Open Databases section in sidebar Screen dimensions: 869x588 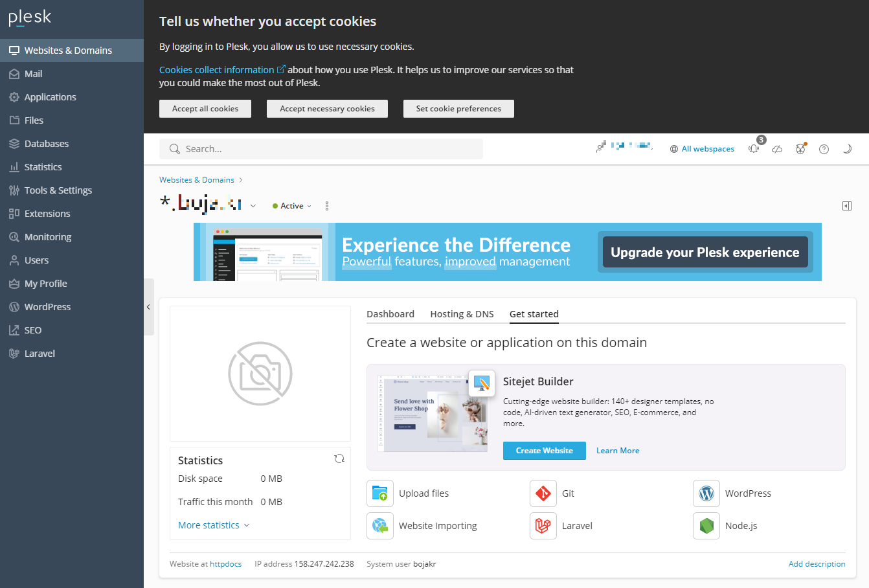pyautogui.click(x=72, y=144)
